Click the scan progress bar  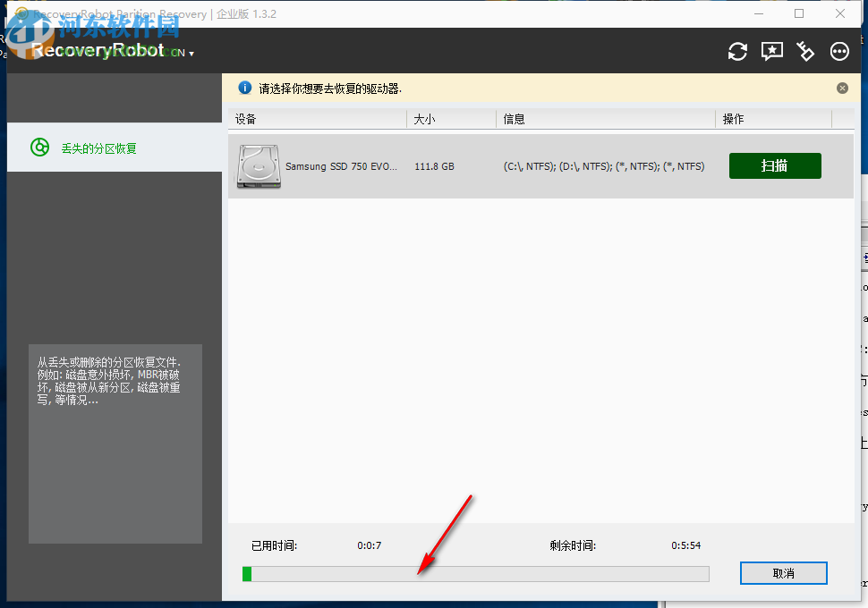(x=475, y=573)
